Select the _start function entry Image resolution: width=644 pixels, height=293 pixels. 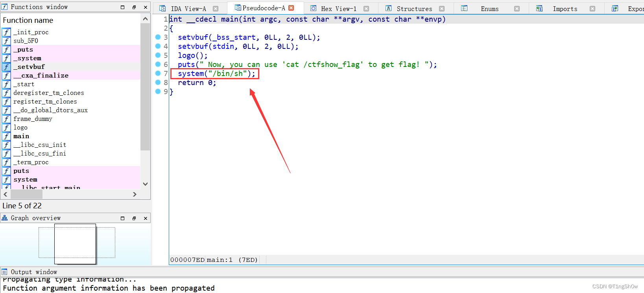pos(24,84)
